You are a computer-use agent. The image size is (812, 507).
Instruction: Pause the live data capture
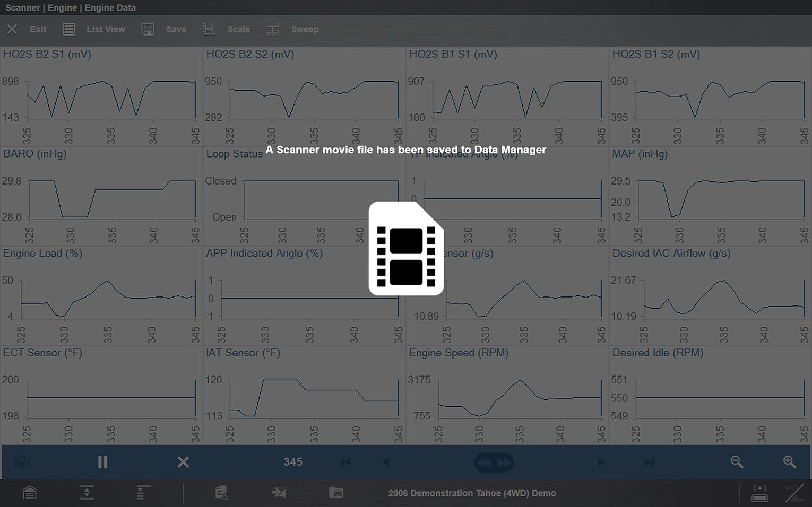(x=102, y=462)
